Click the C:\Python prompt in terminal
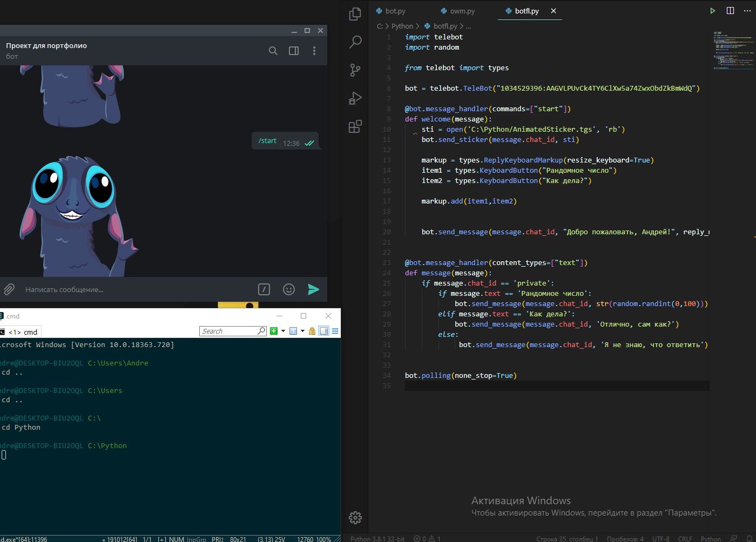This screenshot has height=542, width=756. tap(107, 446)
